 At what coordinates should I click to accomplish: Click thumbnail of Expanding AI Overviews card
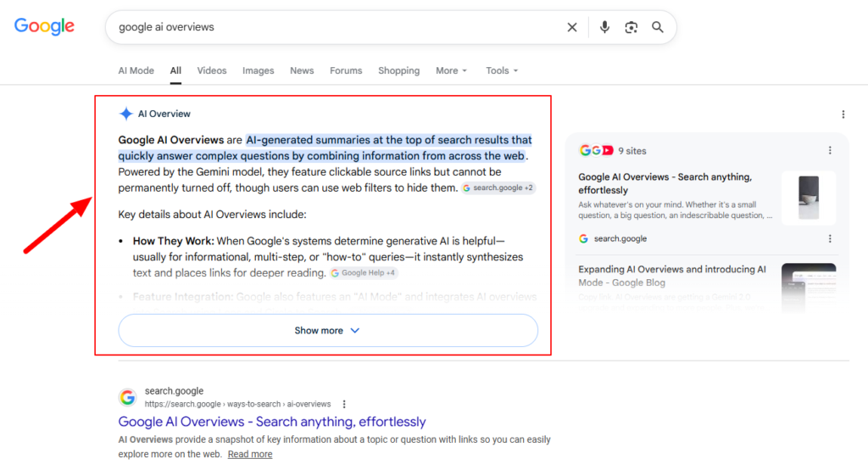tap(809, 287)
